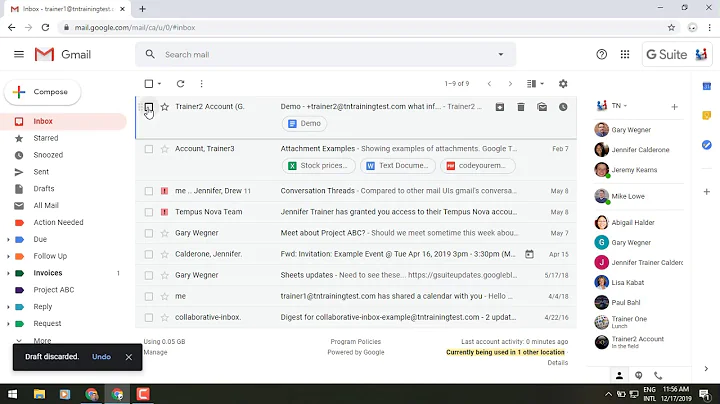720x404 pixels.
Task: Toggle importance marker on Tempus Nova Team email
Action: click(x=164, y=212)
